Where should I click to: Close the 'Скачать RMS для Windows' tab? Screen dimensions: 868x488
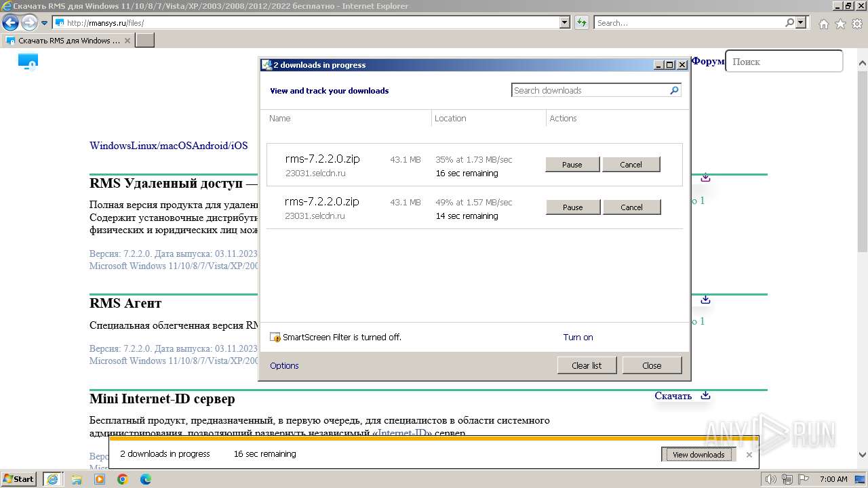click(127, 41)
